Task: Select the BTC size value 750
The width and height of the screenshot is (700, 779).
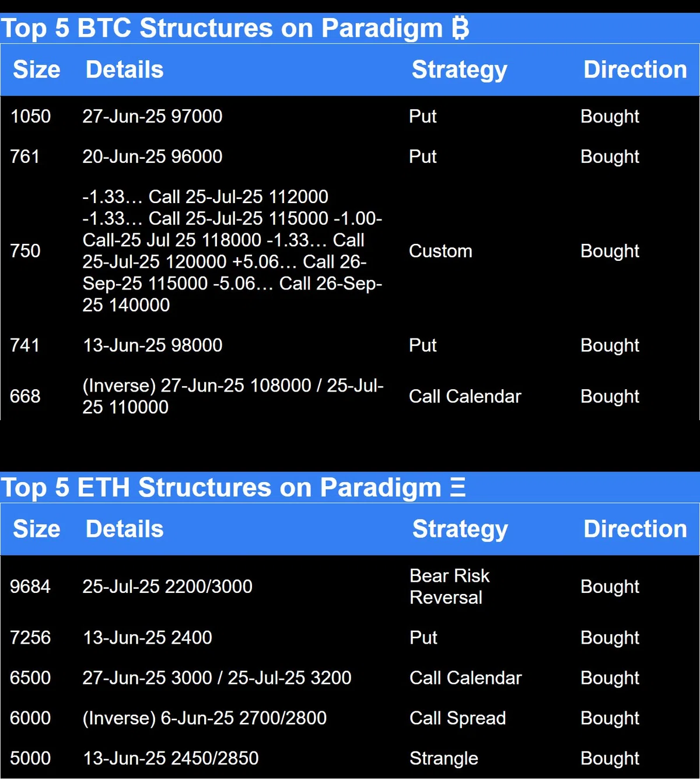Action: pyautogui.click(x=25, y=251)
